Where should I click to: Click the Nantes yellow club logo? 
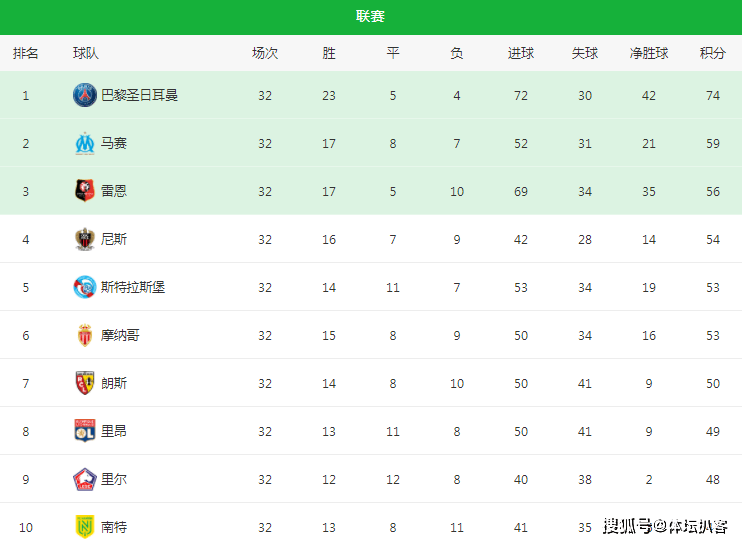pos(85,527)
